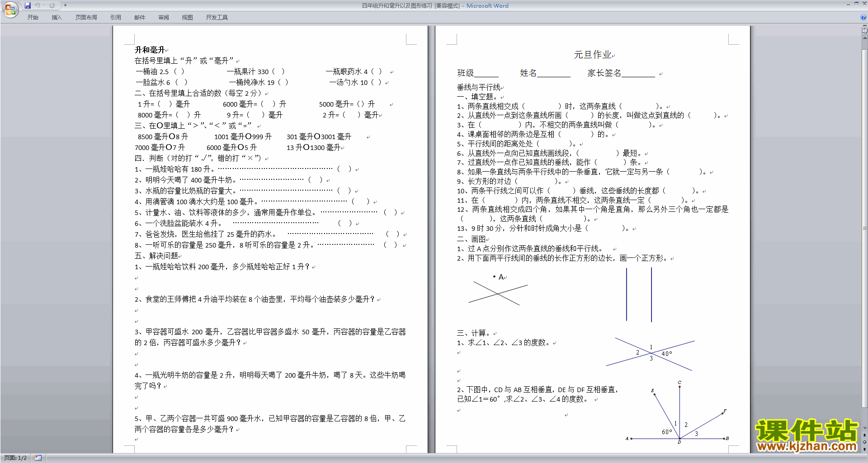Screen dimensions: 868x463
Task: Click the split-window handle above the ruler button
Action: (865, 26)
